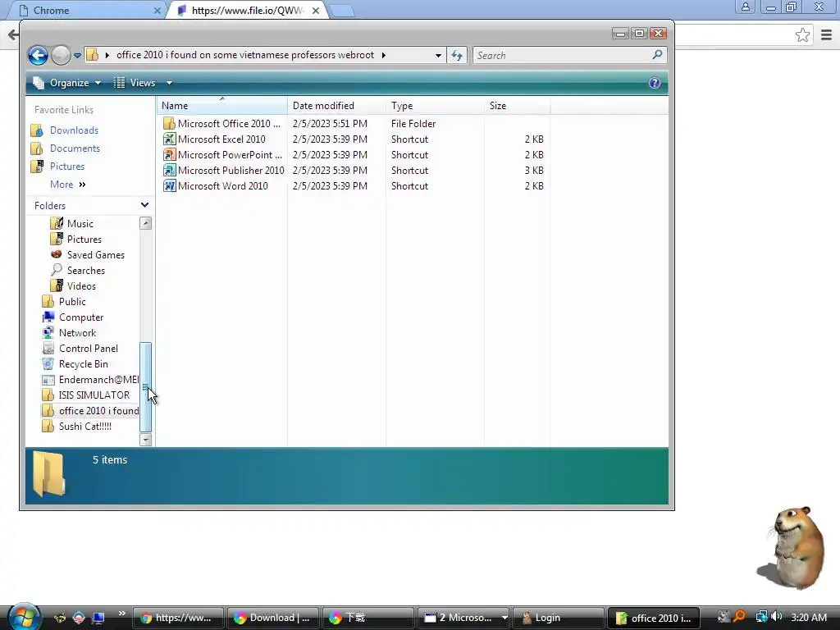The height and width of the screenshot is (630, 840).
Task: Show More favorite links
Action: click(x=67, y=185)
